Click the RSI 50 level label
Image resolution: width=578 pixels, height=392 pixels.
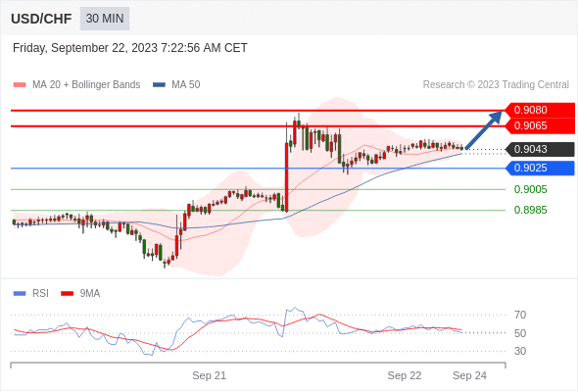[x=520, y=333]
